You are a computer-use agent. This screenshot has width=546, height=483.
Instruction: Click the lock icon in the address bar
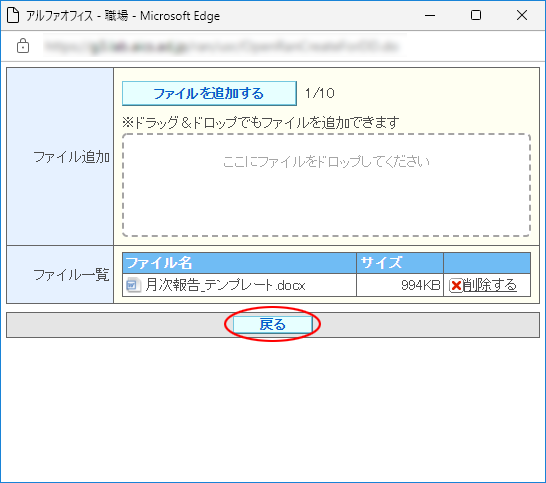click(x=23, y=46)
